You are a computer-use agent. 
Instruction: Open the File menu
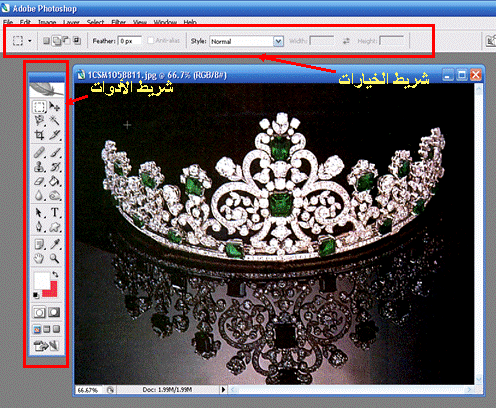click(8, 22)
